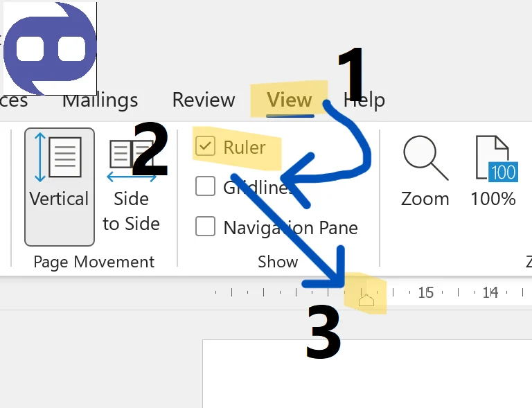Viewport: 532px width, 408px height.
Task: Uncheck the Ruler checkbox
Action: tap(205, 146)
